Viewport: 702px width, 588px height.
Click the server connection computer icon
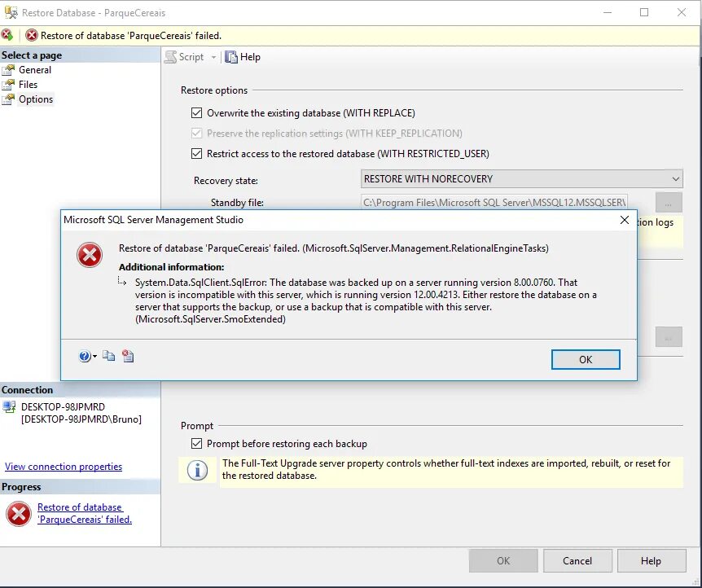point(8,407)
